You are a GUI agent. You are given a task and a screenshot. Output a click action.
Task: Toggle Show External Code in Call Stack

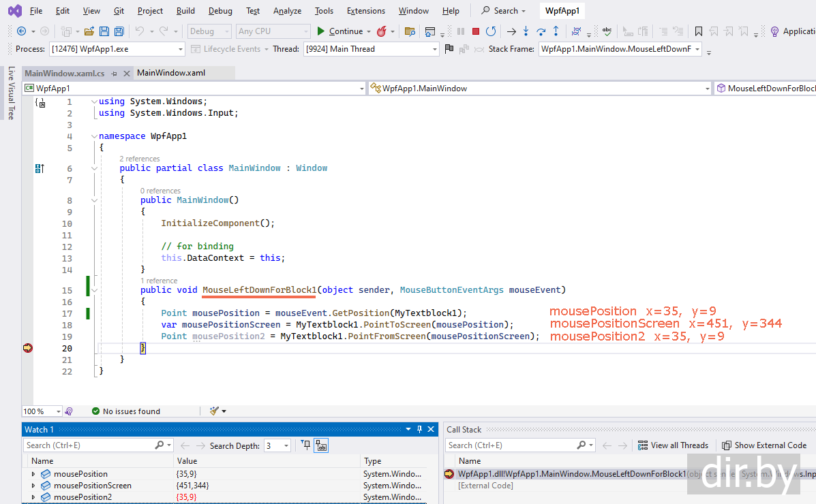click(764, 445)
